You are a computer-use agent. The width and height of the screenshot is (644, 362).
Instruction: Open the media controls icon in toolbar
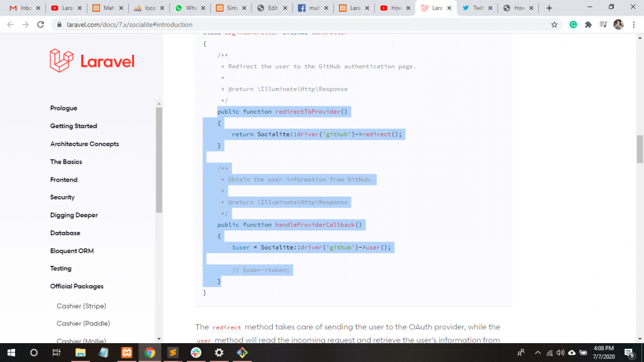603,25
